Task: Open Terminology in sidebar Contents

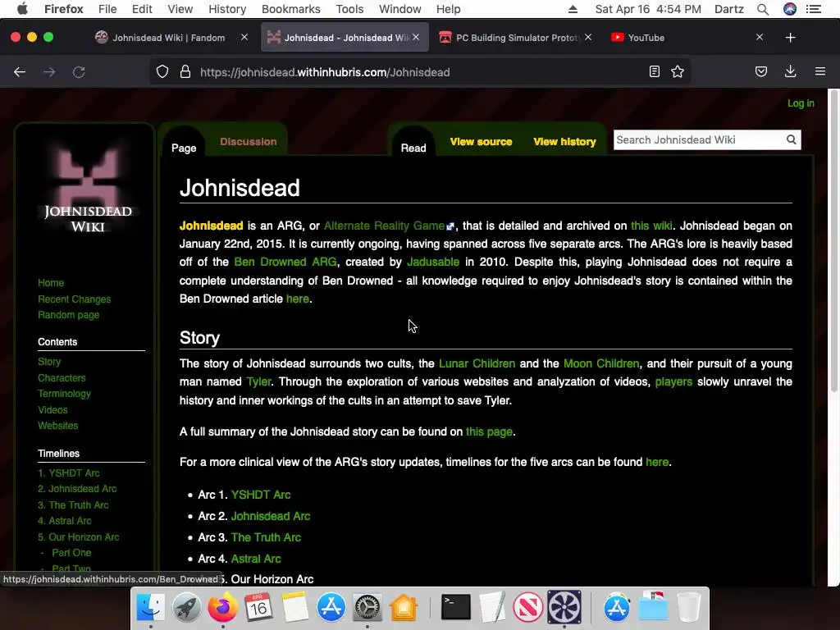Action: coord(64,394)
